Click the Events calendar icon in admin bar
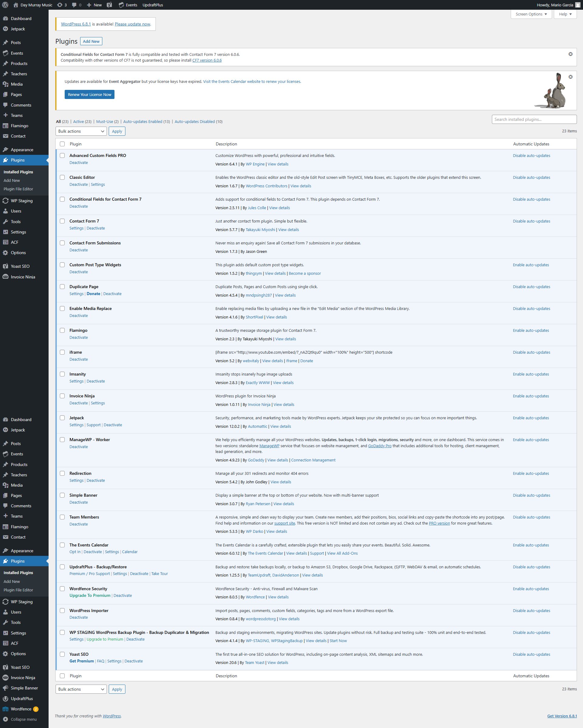Image resolution: width=583 pixels, height=728 pixels. tap(121, 5)
